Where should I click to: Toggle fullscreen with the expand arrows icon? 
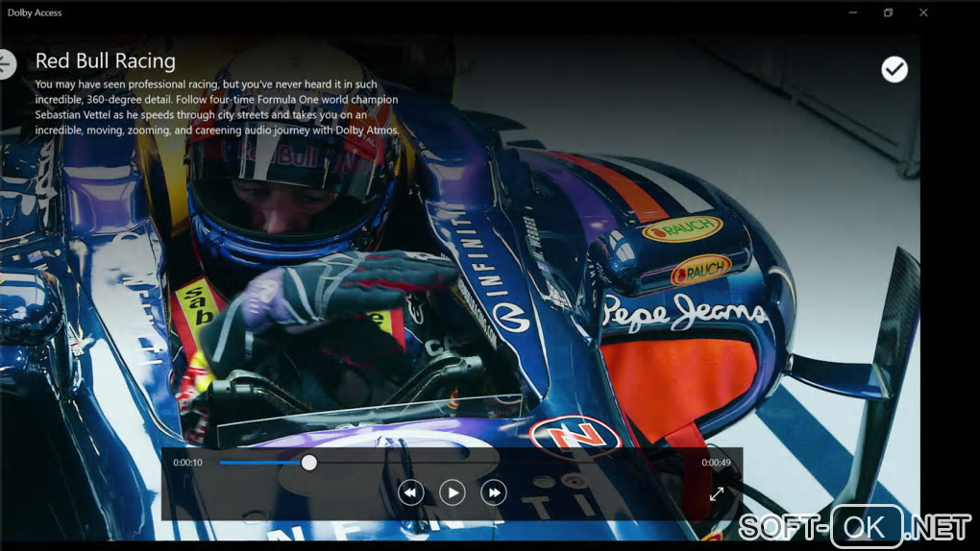click(x=717, y=493)
